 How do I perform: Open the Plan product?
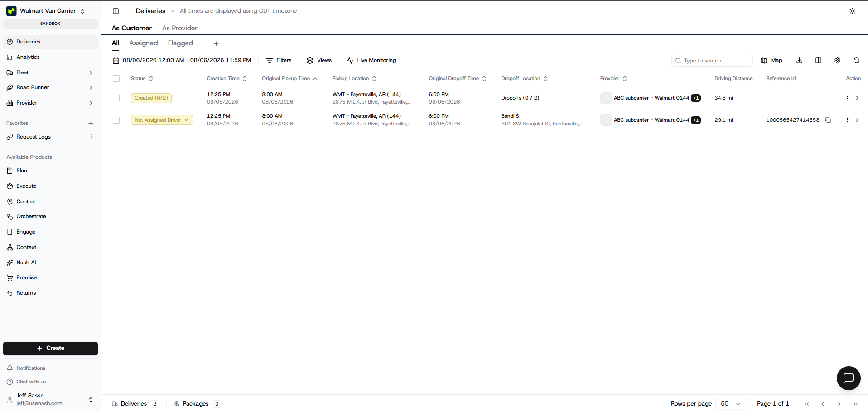pos(50,171)
